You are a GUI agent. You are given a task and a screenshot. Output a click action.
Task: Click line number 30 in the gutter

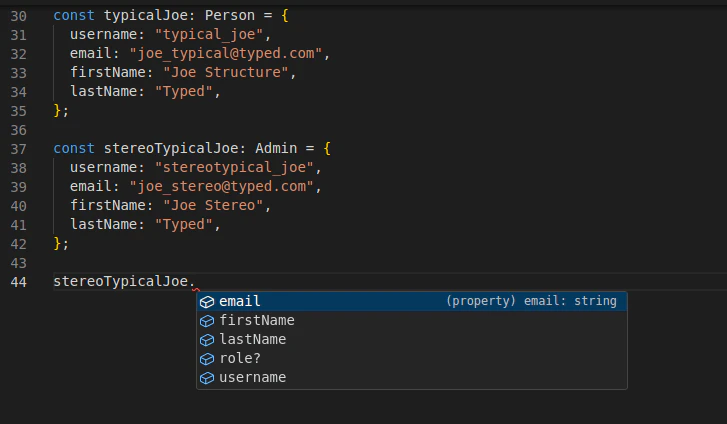tap(19, 16)
